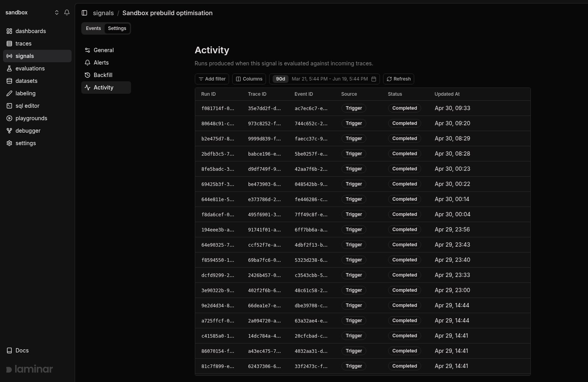Click the dashboards grid icon in sidebar
588x382 pixels.
tap(9, 31)
